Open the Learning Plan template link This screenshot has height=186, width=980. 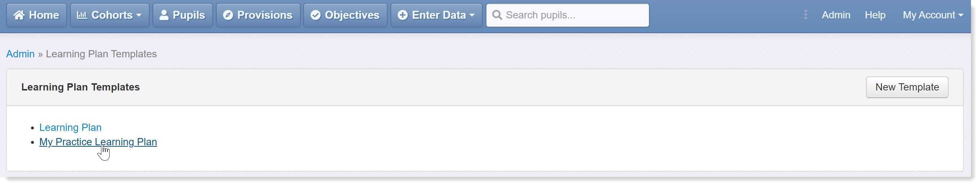(70, 127)
